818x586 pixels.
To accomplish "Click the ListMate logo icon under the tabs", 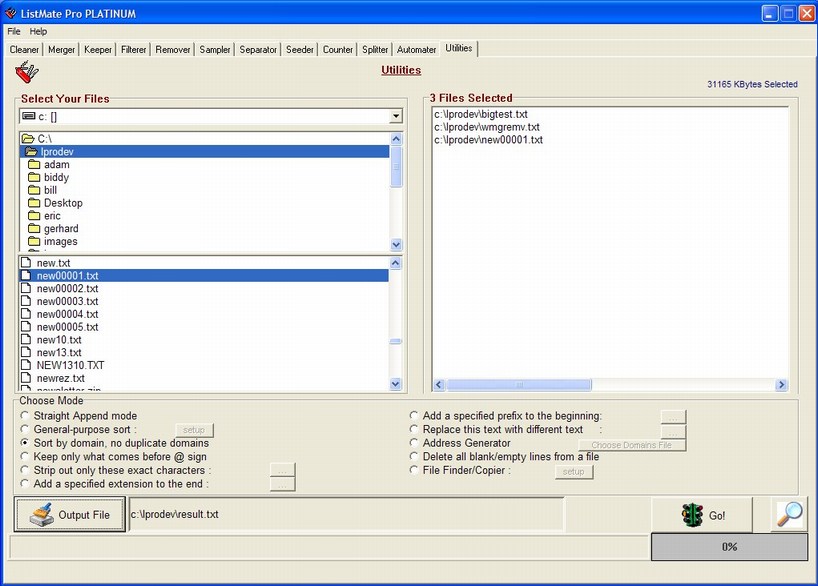I will point(26,72).
